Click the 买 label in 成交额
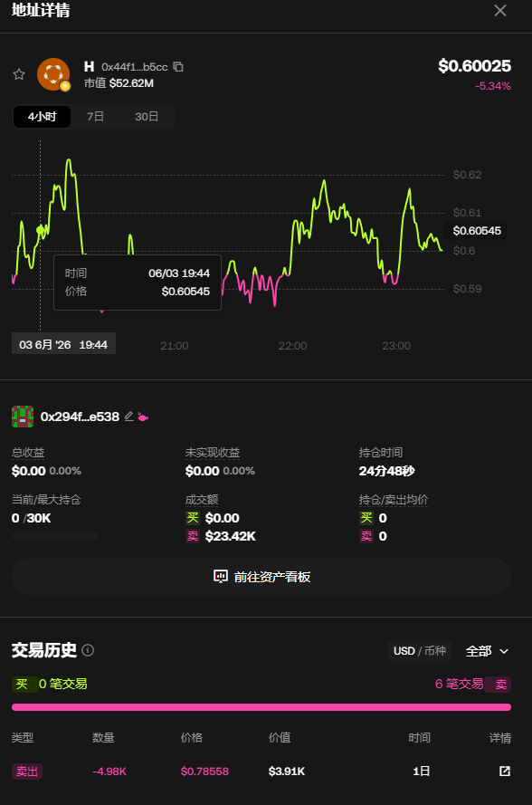532x805 pixels. click(x=193, y=518)
